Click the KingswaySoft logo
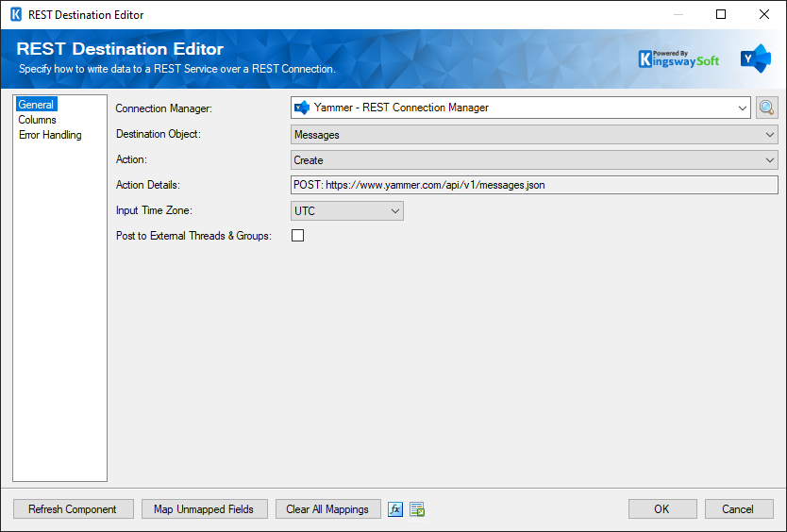The image size is (787, 532). 678,59
